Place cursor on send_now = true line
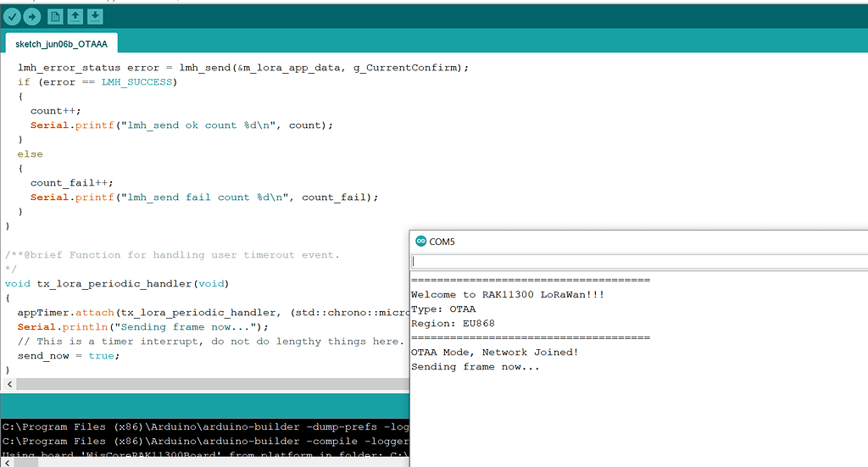The image size is (868, 467). tap(69, 355)
